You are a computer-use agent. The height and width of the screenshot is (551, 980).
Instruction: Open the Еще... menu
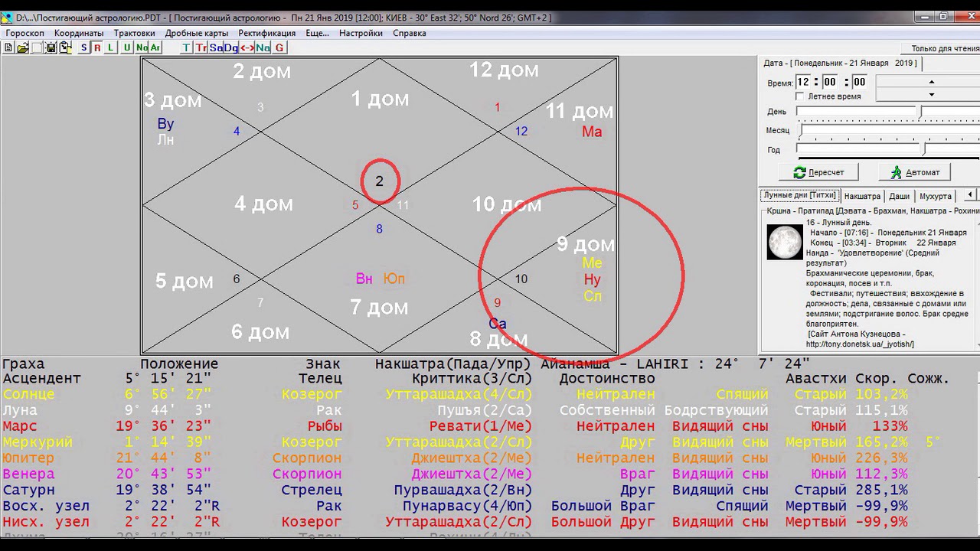(318, 33)
